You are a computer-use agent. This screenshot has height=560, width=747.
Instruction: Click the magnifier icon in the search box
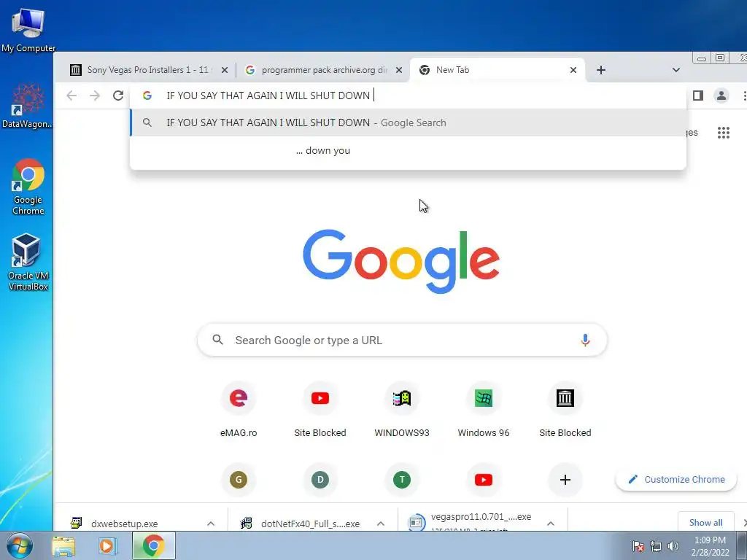coord(217,340)
